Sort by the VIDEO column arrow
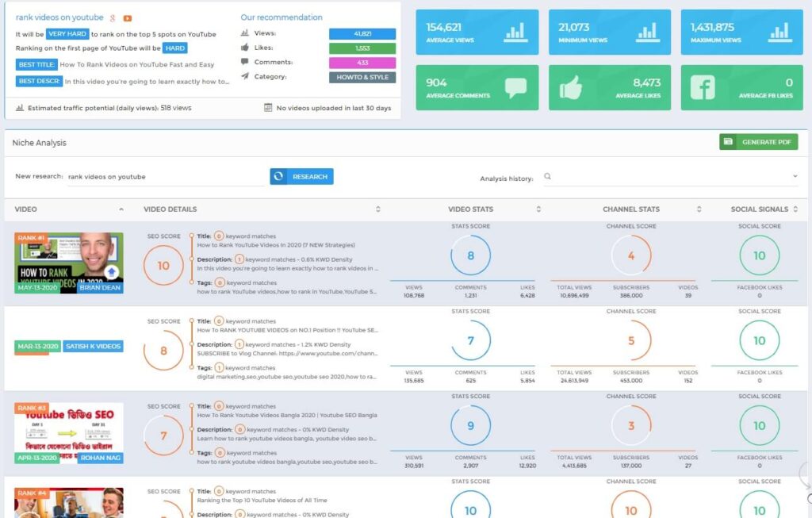The height and width of the screenshot is (518, 812). [x=121, y=209]
